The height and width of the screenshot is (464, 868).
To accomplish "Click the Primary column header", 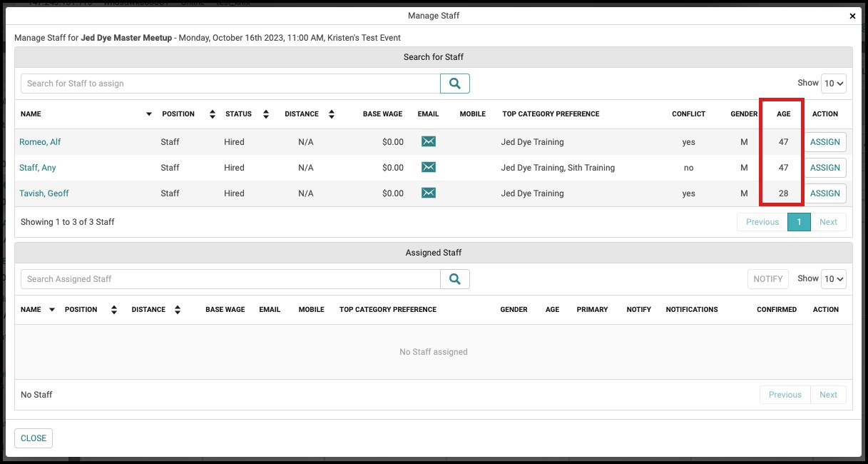I will [592, 310].
